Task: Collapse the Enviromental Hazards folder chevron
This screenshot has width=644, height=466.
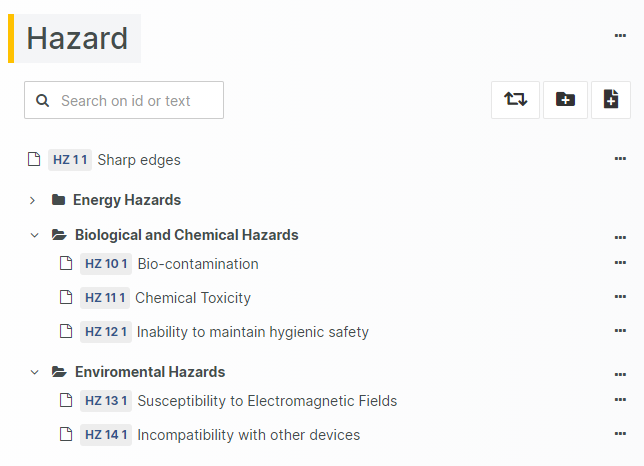Action: [x=34, y=372]
